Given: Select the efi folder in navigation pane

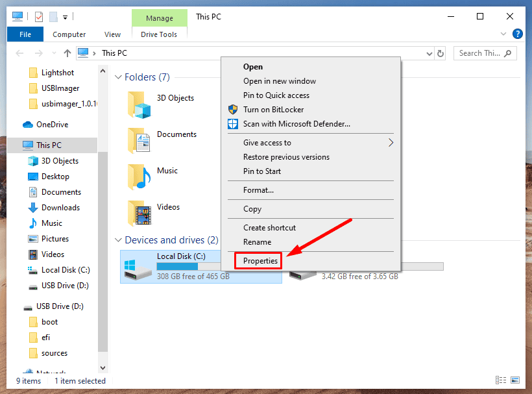Looking at the screenshot, I should 40,338.
